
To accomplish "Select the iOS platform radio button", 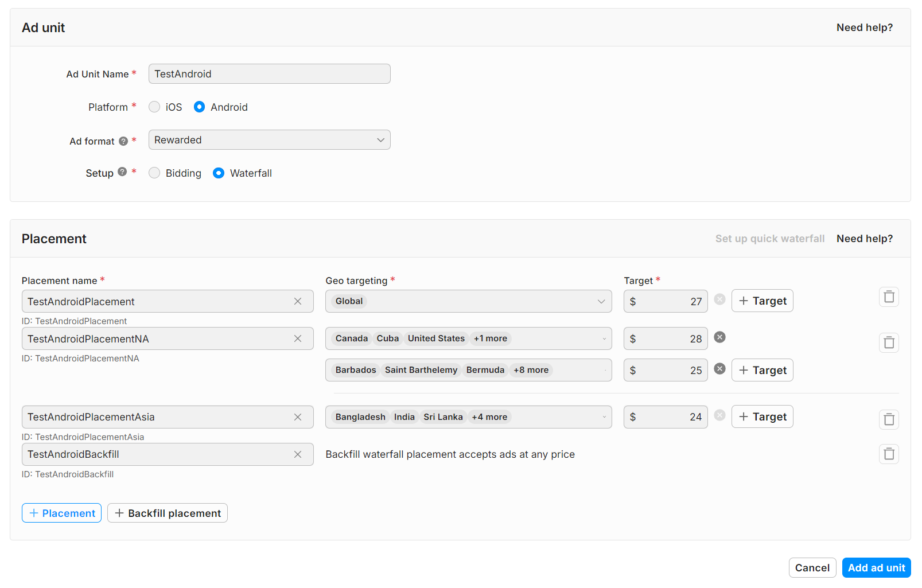I will point(154,107).
